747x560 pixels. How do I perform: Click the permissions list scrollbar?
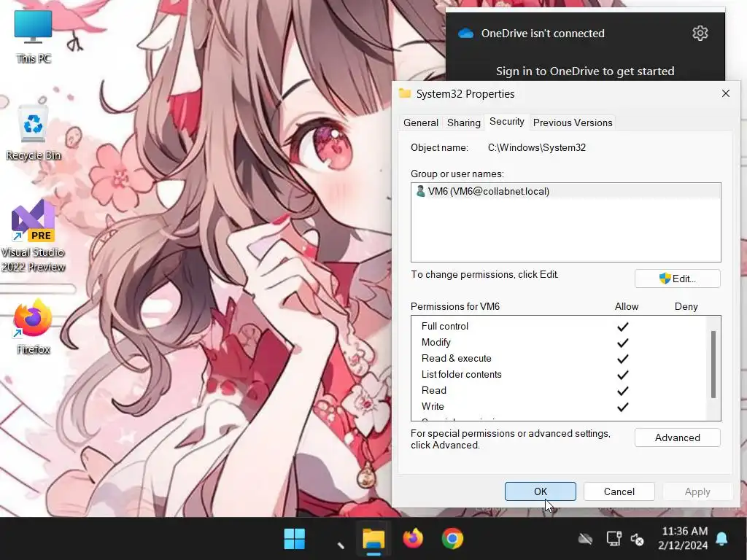pyautogui.click(x=713, y=365)
